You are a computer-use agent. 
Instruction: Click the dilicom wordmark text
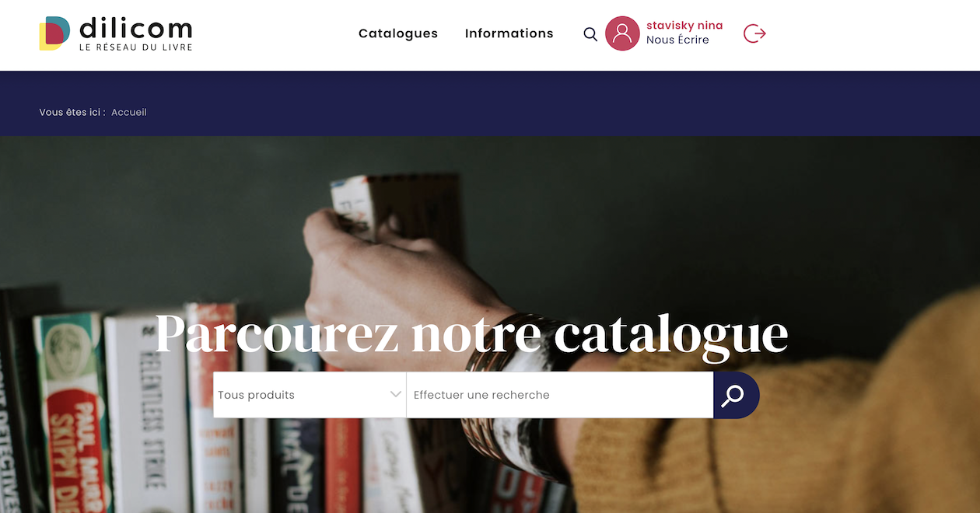[135, 29]
